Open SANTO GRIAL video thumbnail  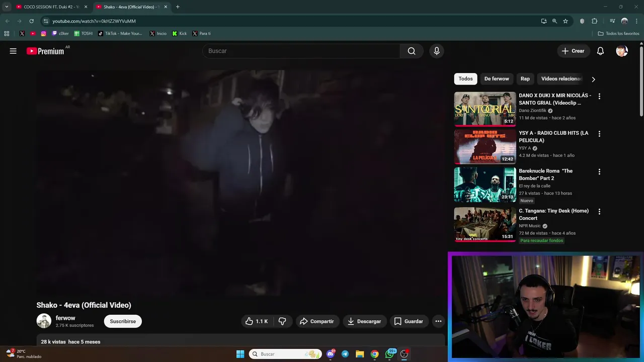tap(485, 109)
